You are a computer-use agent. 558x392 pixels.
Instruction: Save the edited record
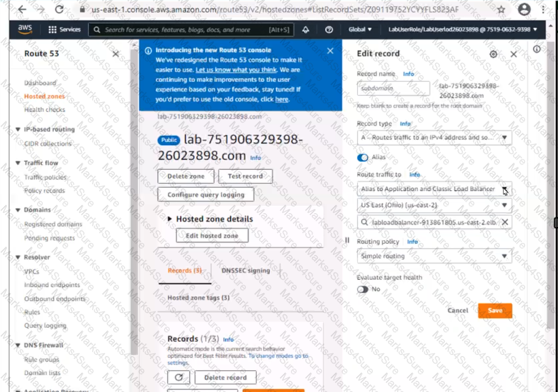[495, 311]
